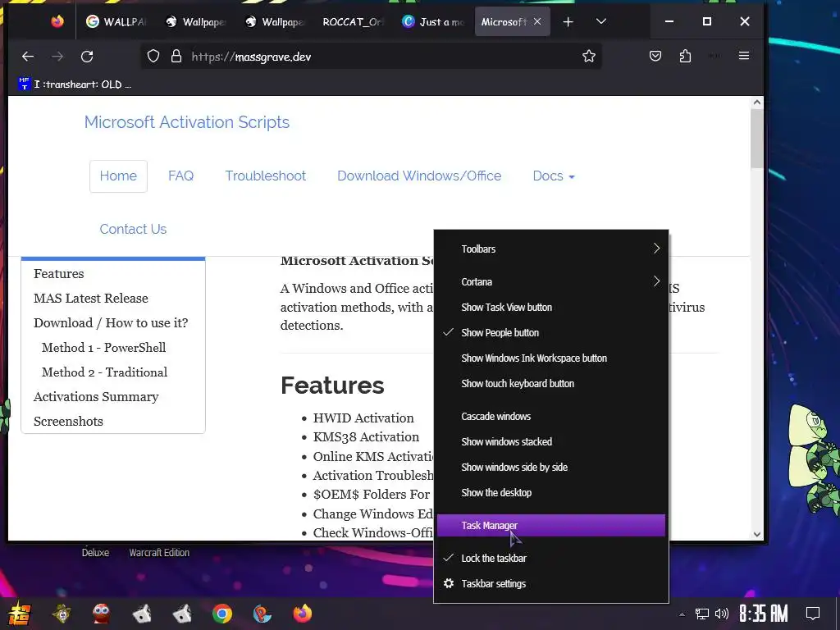This screenshot has width=840, height=630.
Task: Click the Home nav button
Action: [118, 176]
